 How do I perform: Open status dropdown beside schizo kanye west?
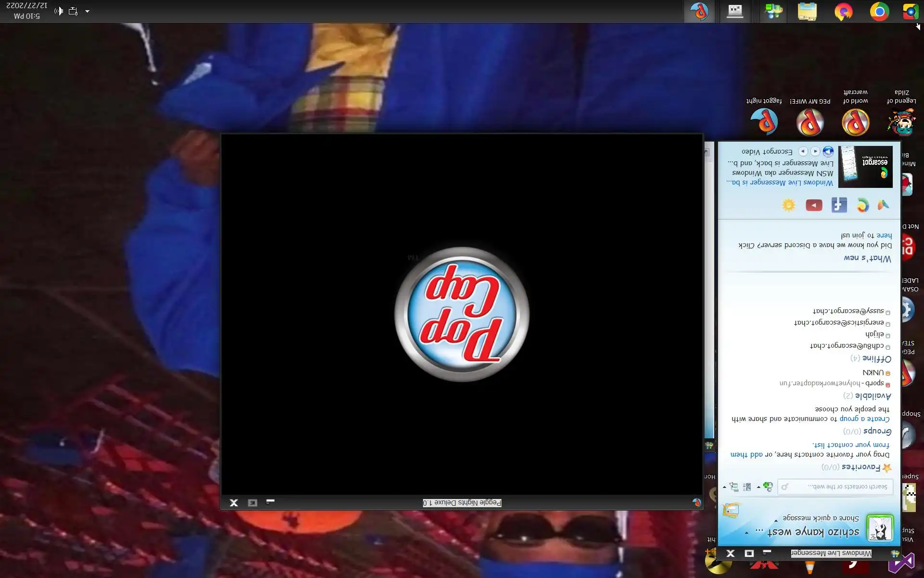click(746, 533)
